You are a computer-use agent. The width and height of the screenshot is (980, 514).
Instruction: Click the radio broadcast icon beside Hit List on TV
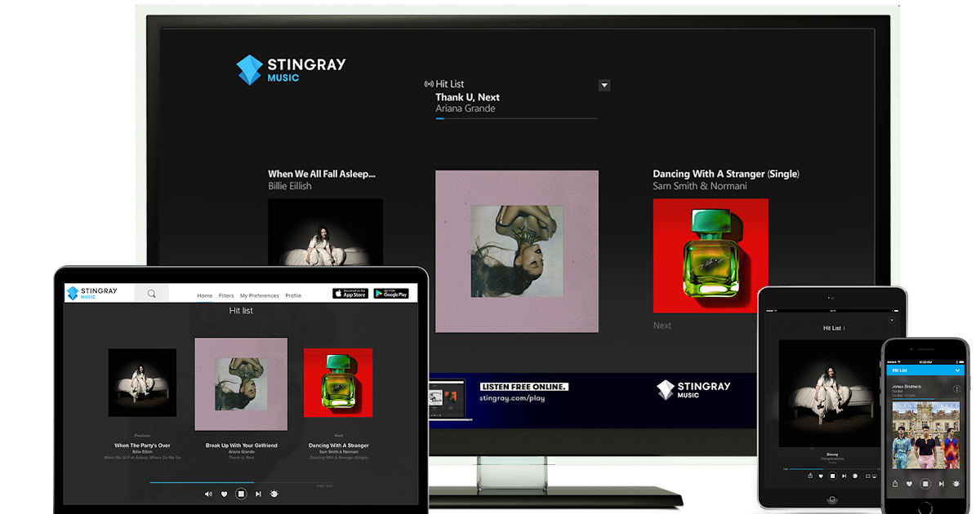click(x=429, y=84)
